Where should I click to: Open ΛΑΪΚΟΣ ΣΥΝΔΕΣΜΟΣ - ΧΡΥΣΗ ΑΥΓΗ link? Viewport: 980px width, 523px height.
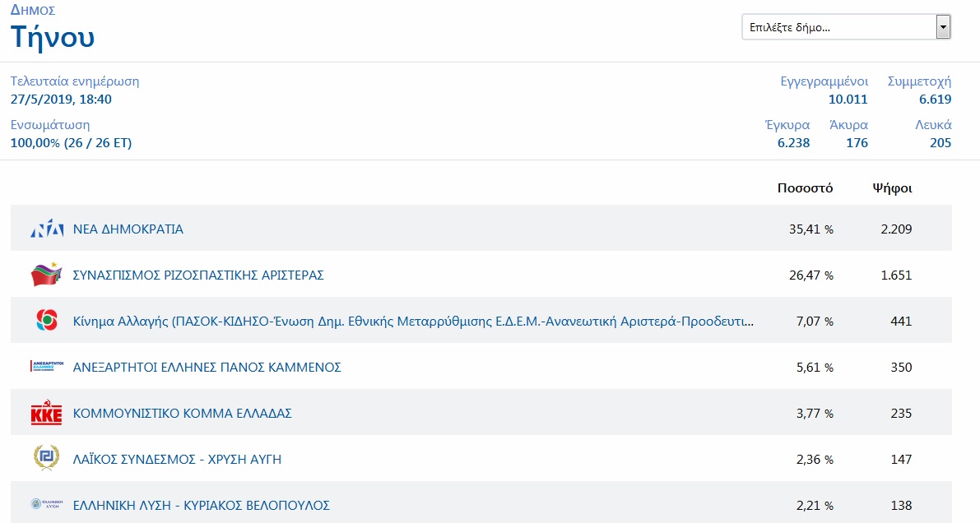[x=177, y=459]
